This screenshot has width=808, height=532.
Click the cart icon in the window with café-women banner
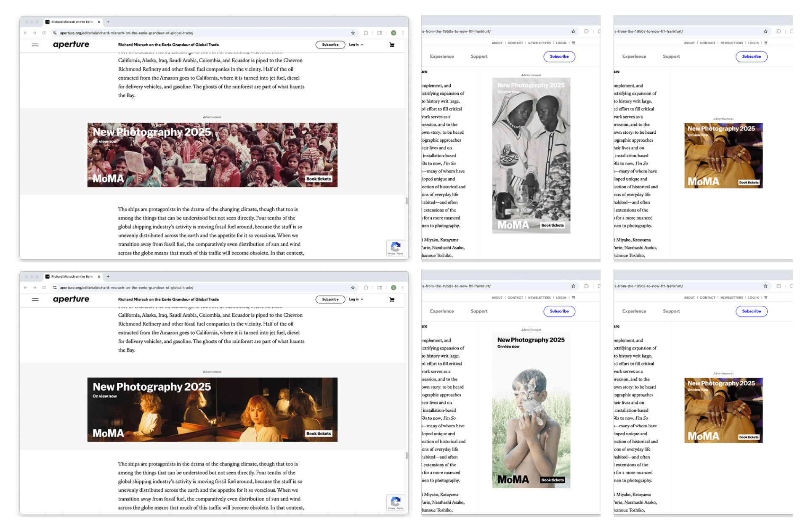click(x=392, y=299)
